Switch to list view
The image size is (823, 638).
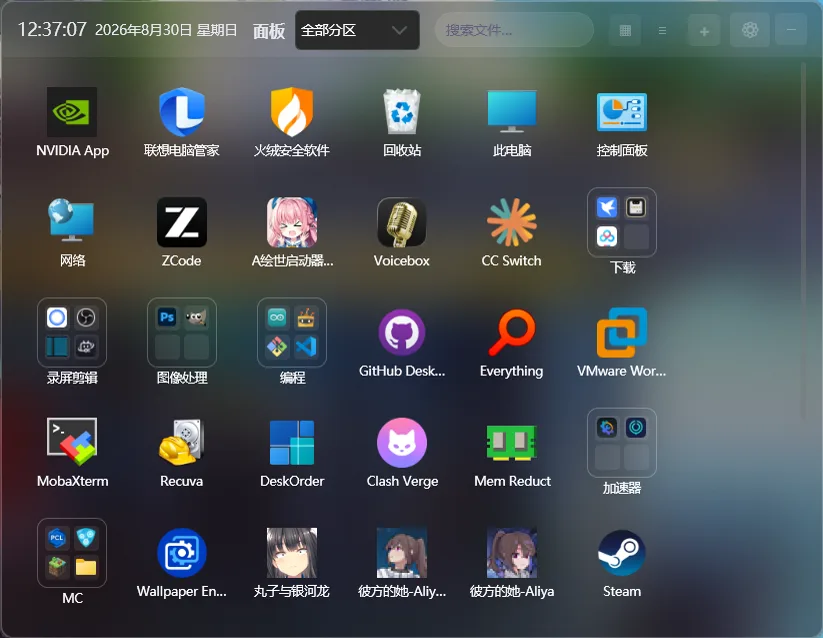tap(662, 30)
